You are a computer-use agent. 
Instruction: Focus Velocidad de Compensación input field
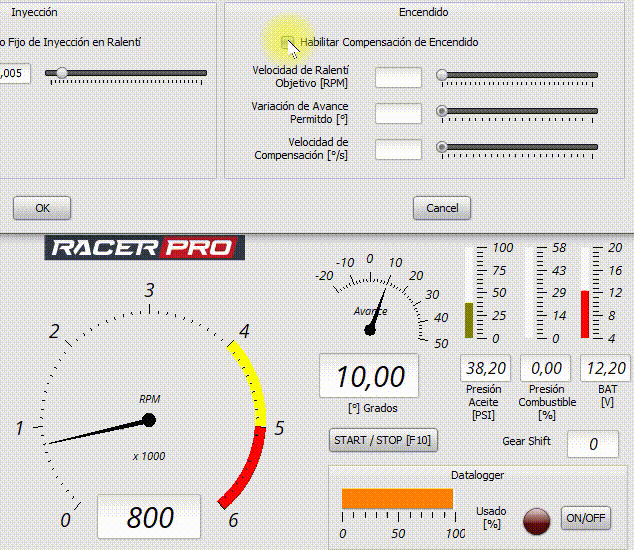pyautogui.click(x=398, y=149)
